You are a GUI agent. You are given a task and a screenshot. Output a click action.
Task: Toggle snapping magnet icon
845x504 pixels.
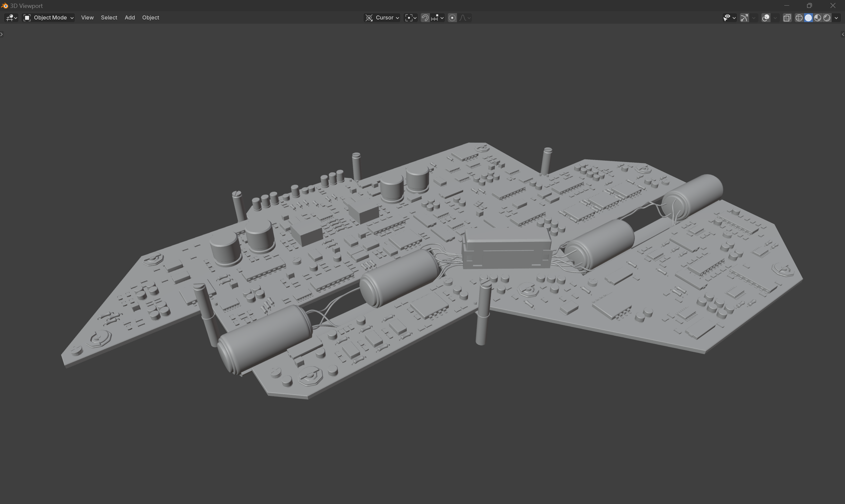tap(425, 18)
